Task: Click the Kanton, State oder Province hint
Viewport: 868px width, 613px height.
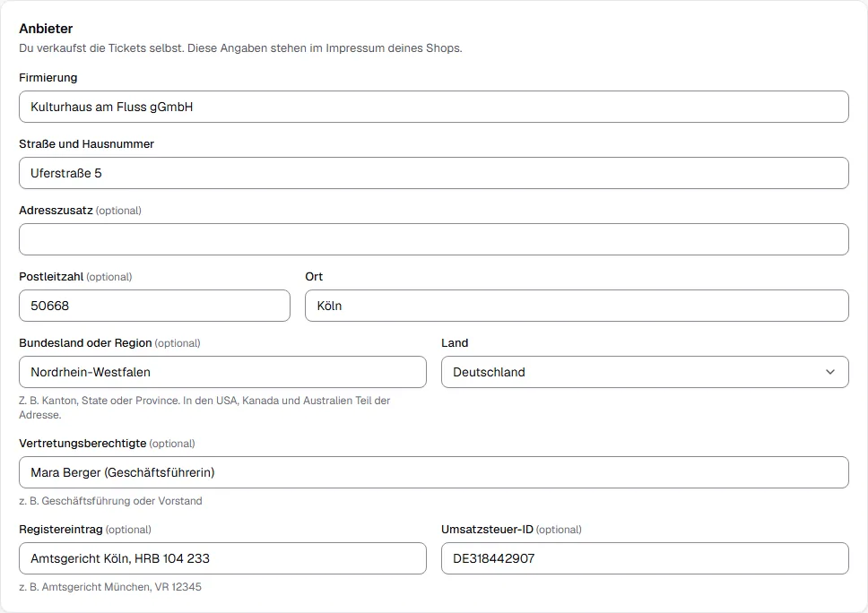Action: tap(204, 408)
